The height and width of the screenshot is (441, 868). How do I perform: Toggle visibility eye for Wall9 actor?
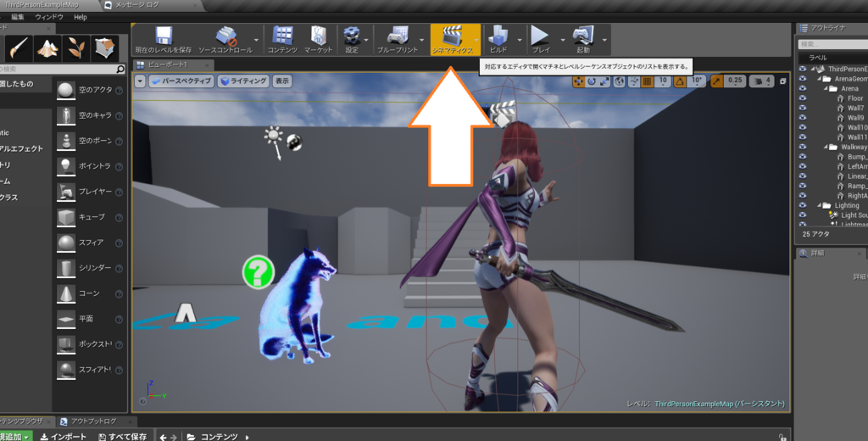[803, 117]
